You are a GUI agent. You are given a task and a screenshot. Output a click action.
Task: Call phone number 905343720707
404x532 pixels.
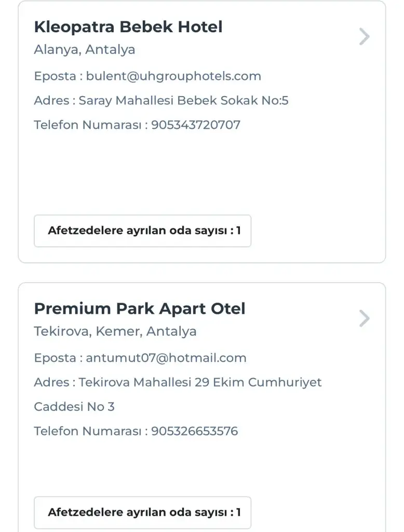pos(196,125)
